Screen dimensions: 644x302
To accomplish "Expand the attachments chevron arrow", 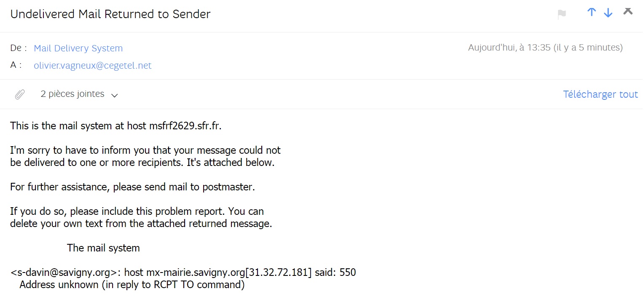I will [x=114, y=95].
